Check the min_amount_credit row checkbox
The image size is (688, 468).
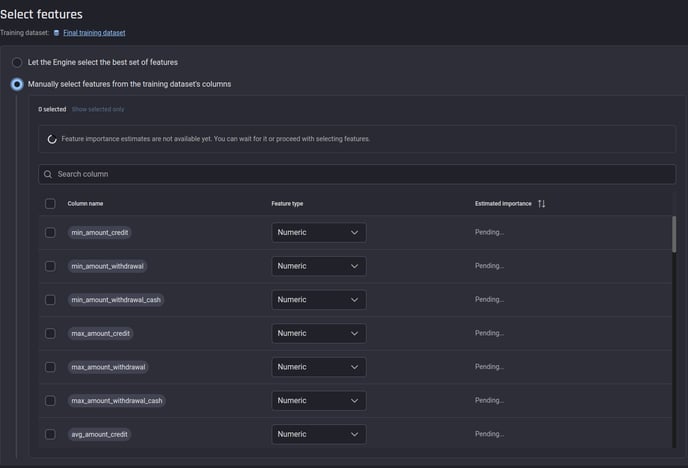(50, 232)
